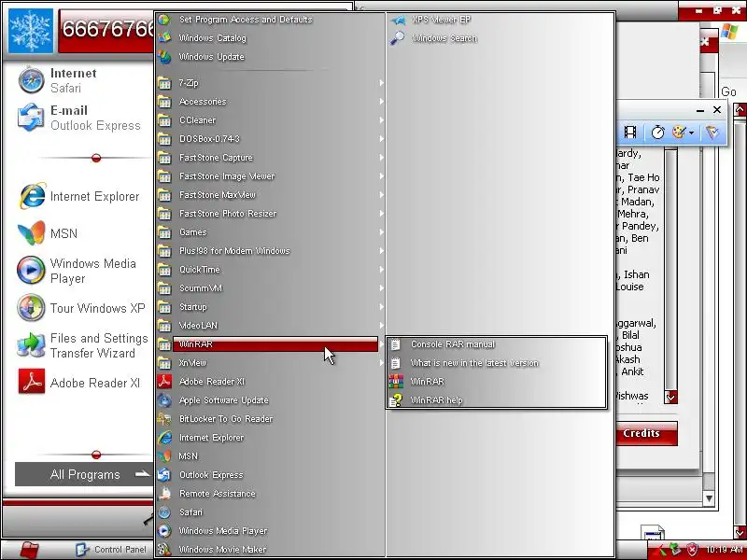Viewport: 747px width, 560px height.
Task: Open the ScummVM folder
Action: (x=270, y=288)
